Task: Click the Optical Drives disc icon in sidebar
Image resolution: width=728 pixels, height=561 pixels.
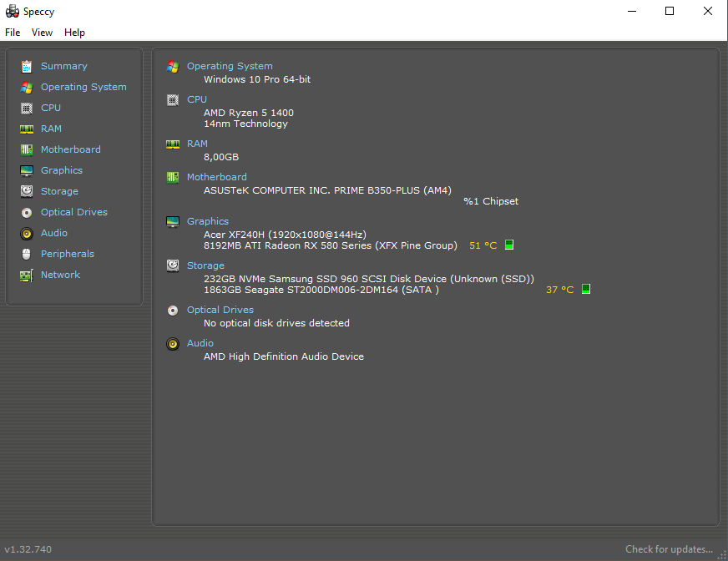Action: (27, 213)
